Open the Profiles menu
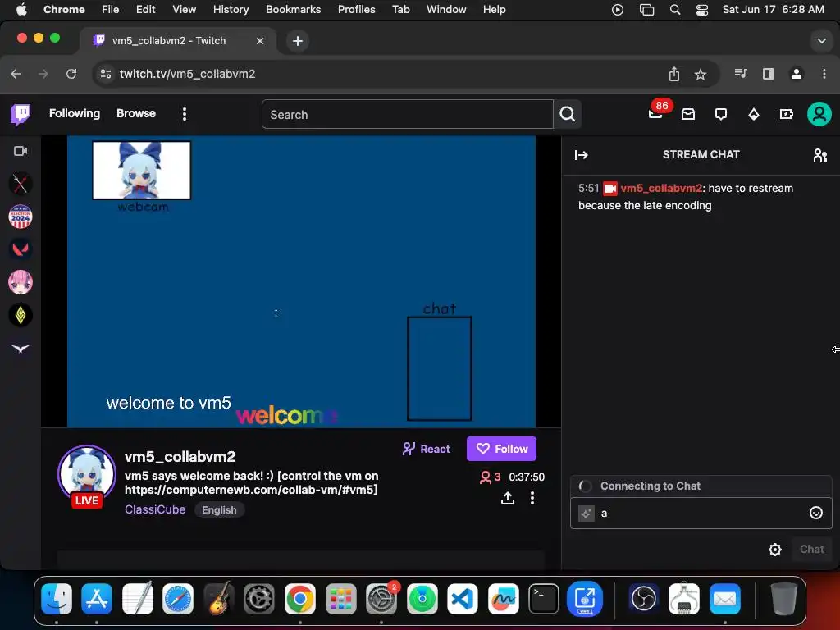Screen dimensions: 840x630 coord(356,10)
